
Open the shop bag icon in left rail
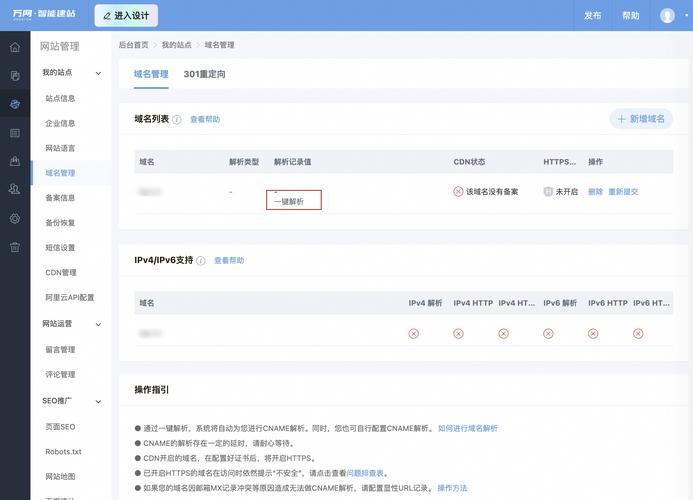[15, 161]
